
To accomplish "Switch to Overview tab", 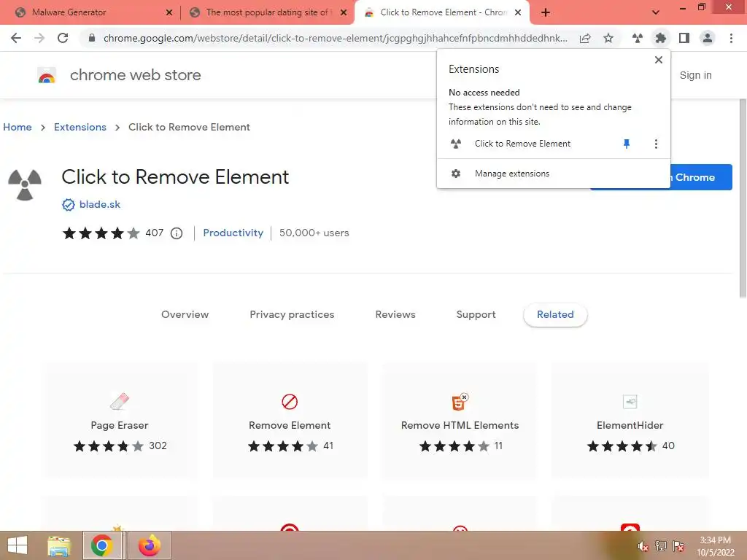I will coord(185,314).
